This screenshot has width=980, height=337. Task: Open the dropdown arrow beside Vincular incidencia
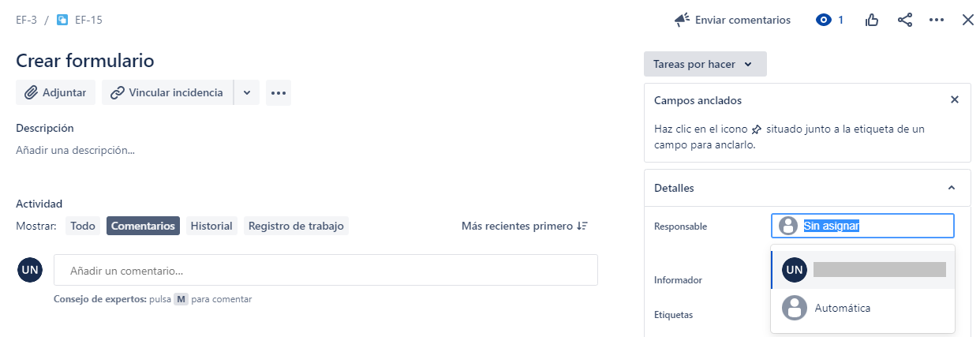pyautogui.click(x=247, y=92)
